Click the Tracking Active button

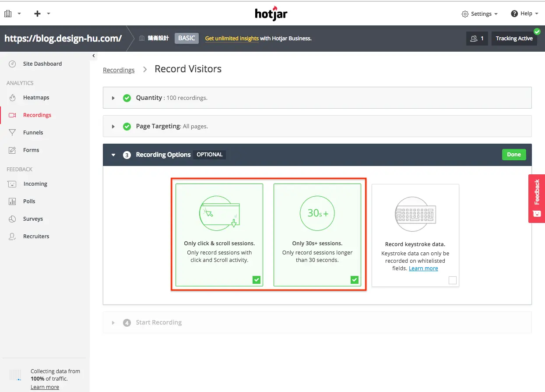[514, 39]
